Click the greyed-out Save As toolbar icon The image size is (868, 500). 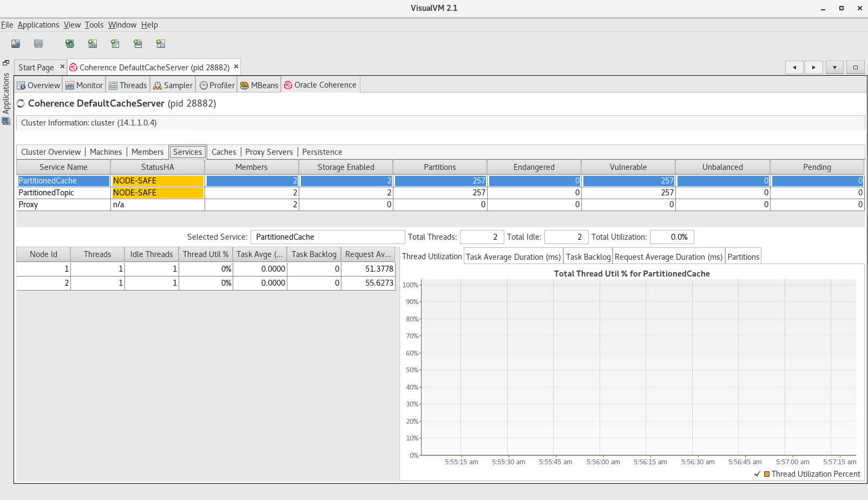[38, 44]
